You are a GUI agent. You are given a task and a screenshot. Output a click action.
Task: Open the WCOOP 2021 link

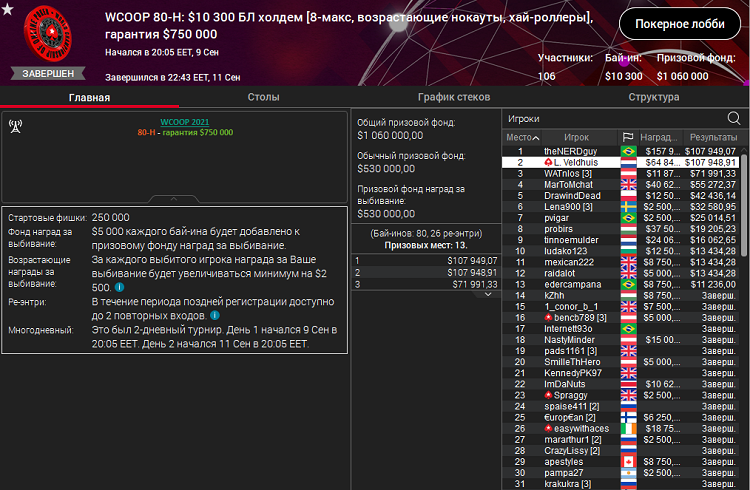click(185, 122)
